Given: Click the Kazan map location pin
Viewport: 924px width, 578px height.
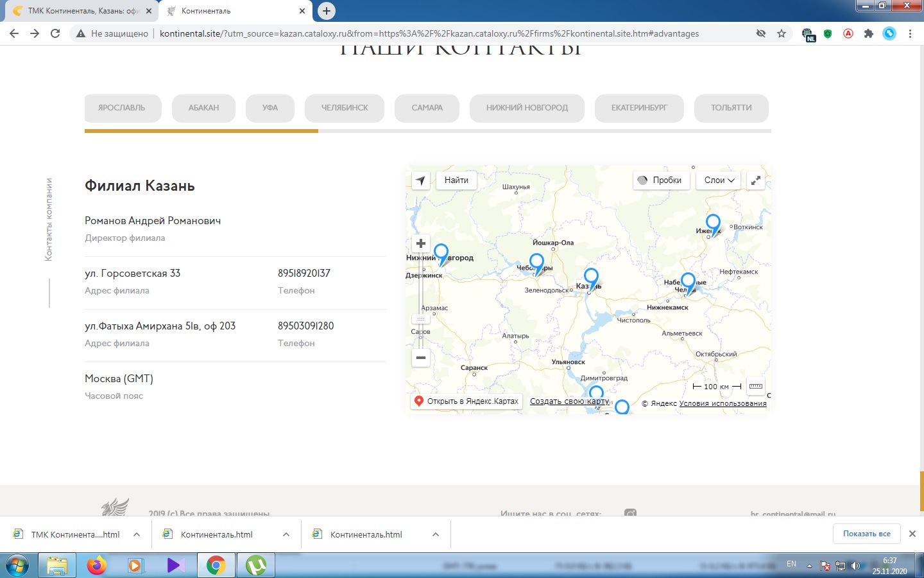Looking at the screenshot, I should click(x=591, y=278).
